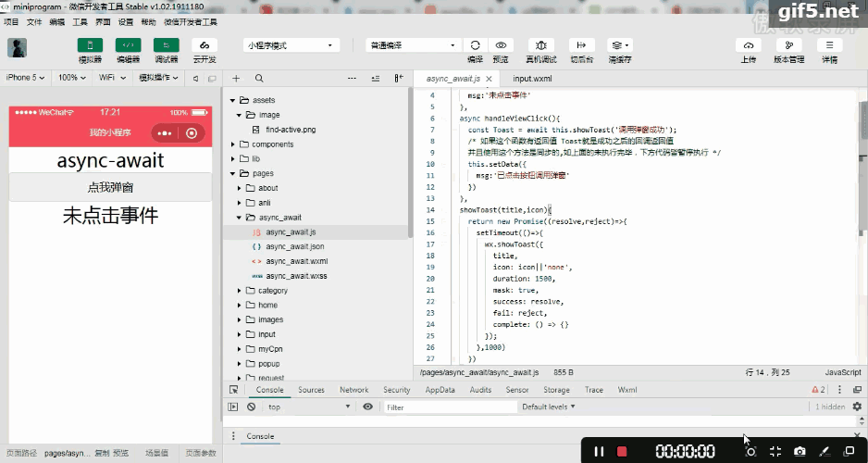Viewport: 868px width, 463px height.
Task: Toggle console sidebar icon
Action: tap(233, 407)
